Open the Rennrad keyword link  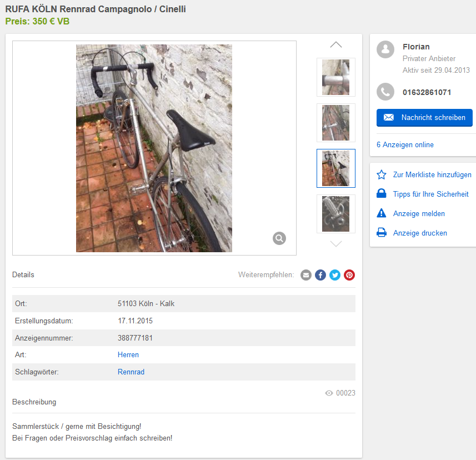click(131, 372)
